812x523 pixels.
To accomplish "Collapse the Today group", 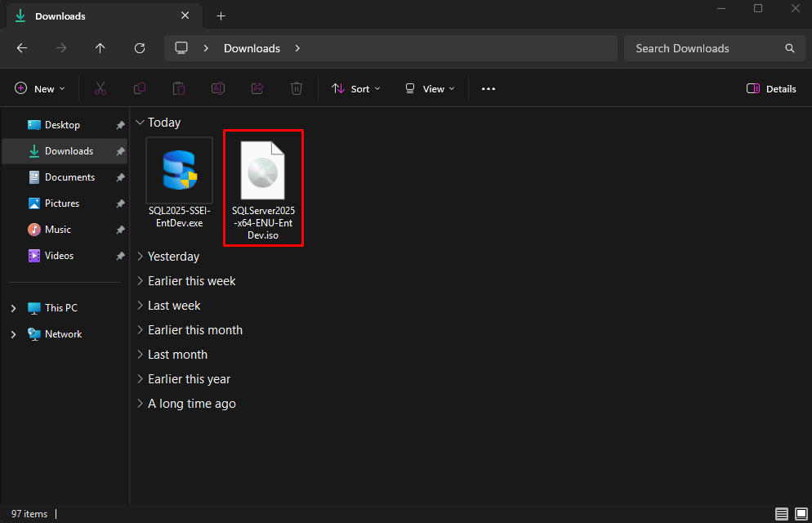I will 140,123.
